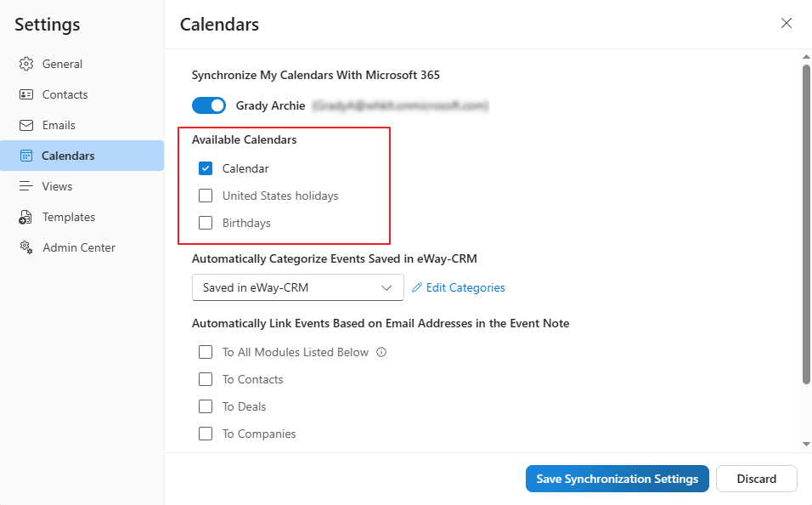The image size is (812, 505).
Task: Click the Templates document icon
Action: click(x=26, y=217)
